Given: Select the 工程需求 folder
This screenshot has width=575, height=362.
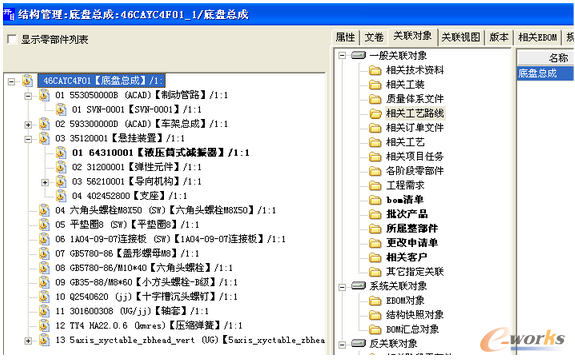Looking at the screenshot, I should coord(405,185).
